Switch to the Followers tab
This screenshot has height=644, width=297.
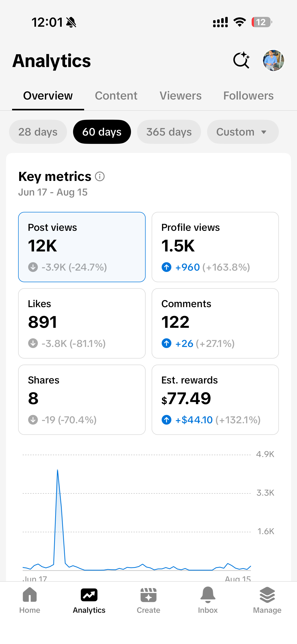[249, 96]
